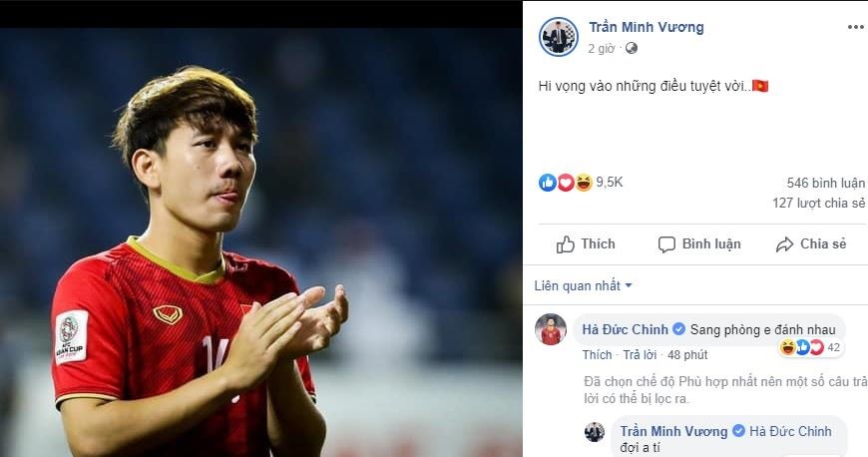The height and width of the screenshot is (457, 868).
Task: Click the thumbs-up Thích icon
Action: (x=566, y=244)
